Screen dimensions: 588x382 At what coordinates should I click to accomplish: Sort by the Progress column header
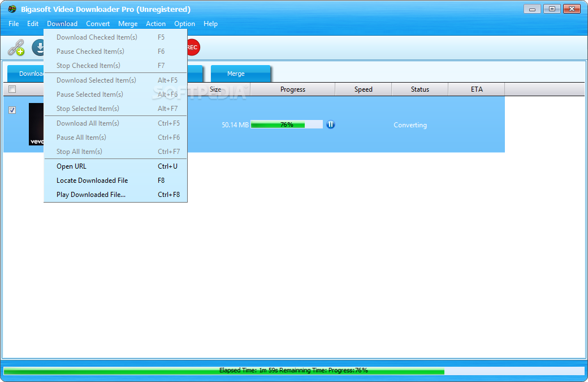pyautogui.click(x=292, y=89)
